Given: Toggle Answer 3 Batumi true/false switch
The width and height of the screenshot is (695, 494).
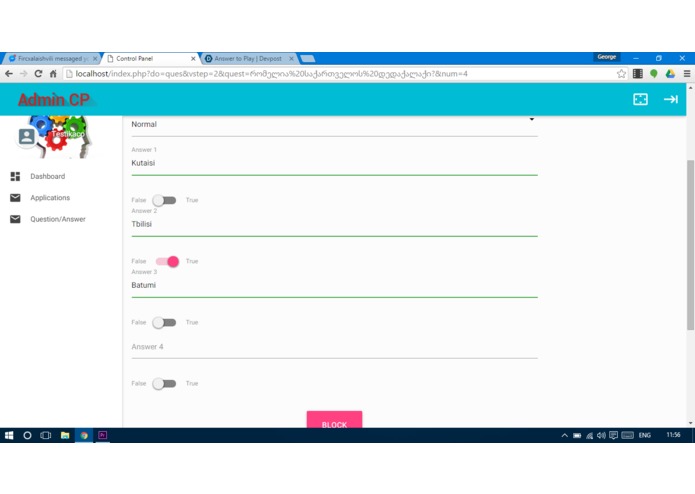Looking at the screenshot, I should coord(164,323).
